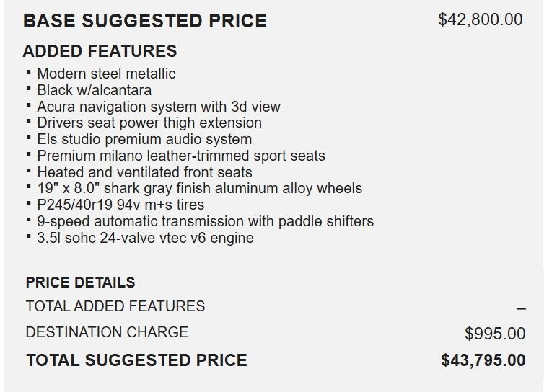The width and height of the screenshot is (544, 392).
Task: Select Els studio premium audio system
Action: pos(144,139)
